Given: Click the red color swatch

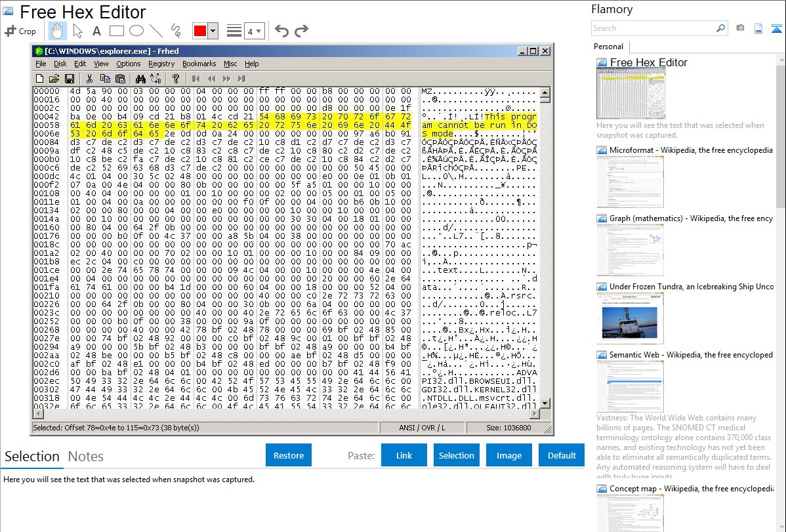Looking at the screenshot, I should (199, 31).
